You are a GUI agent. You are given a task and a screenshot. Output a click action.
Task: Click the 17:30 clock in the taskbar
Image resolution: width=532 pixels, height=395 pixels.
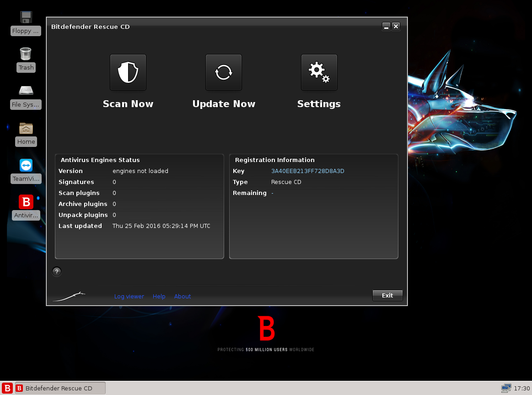coord(522,388)
